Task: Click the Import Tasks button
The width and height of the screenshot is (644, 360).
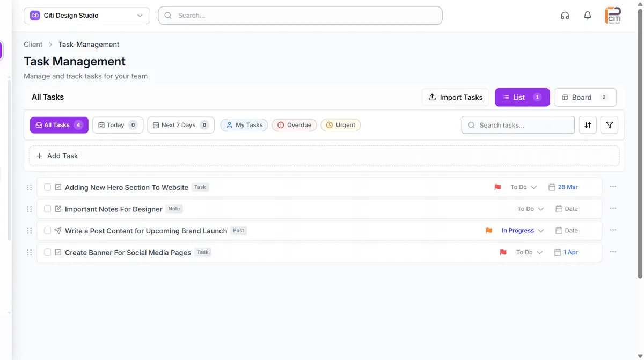Action: click(x=455, y=97)
